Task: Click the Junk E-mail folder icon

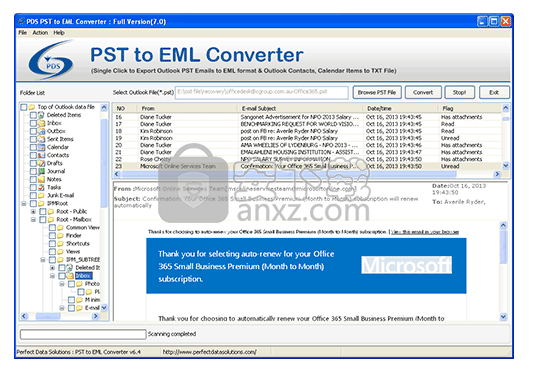Action: click(x=41, y=196)
